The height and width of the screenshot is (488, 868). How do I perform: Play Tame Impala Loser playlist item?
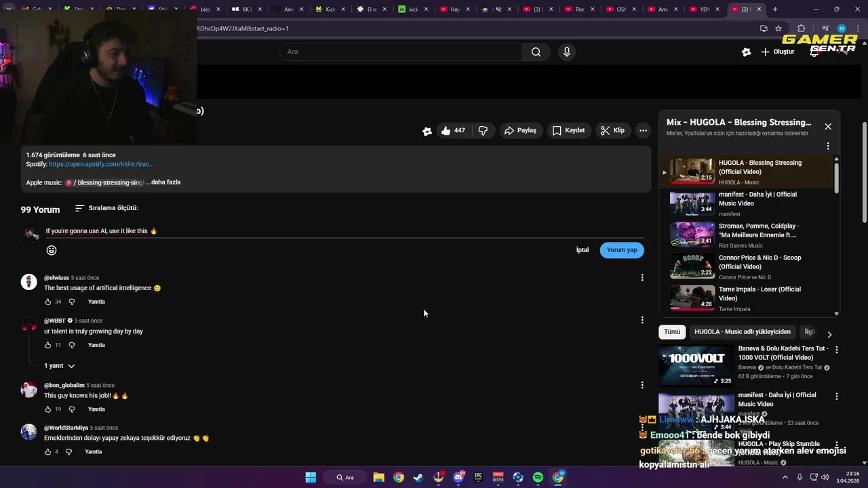(746, 298)
